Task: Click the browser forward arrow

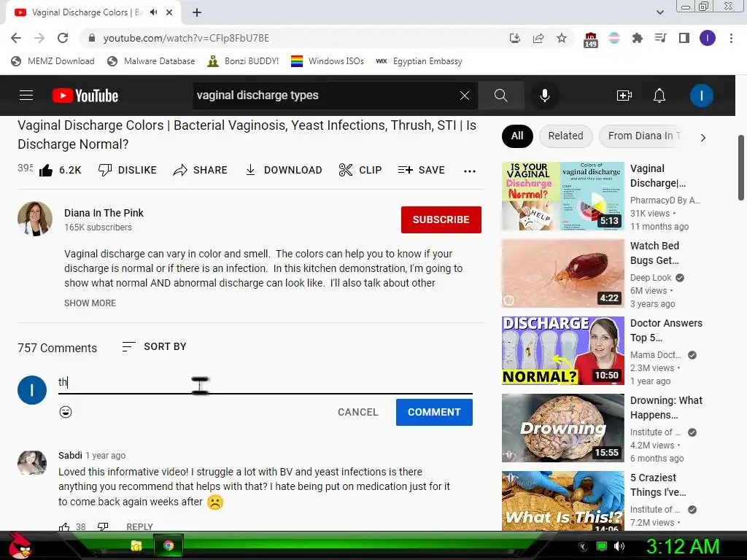Action: coord(39,38)
